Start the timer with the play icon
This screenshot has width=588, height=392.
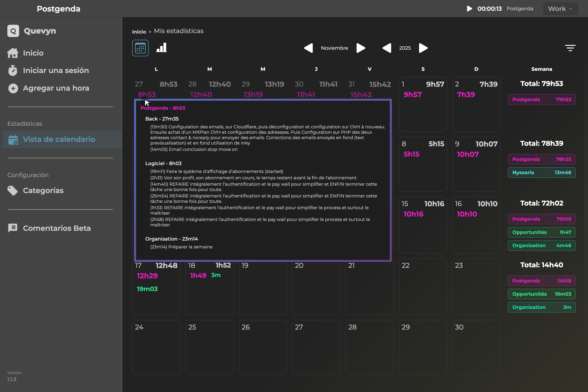coord(469,9)
